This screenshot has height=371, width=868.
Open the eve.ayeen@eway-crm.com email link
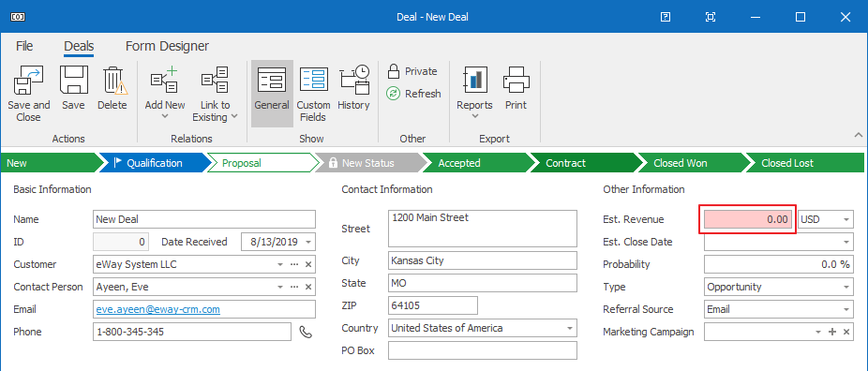pyautogui.click(x=157, y=309)
